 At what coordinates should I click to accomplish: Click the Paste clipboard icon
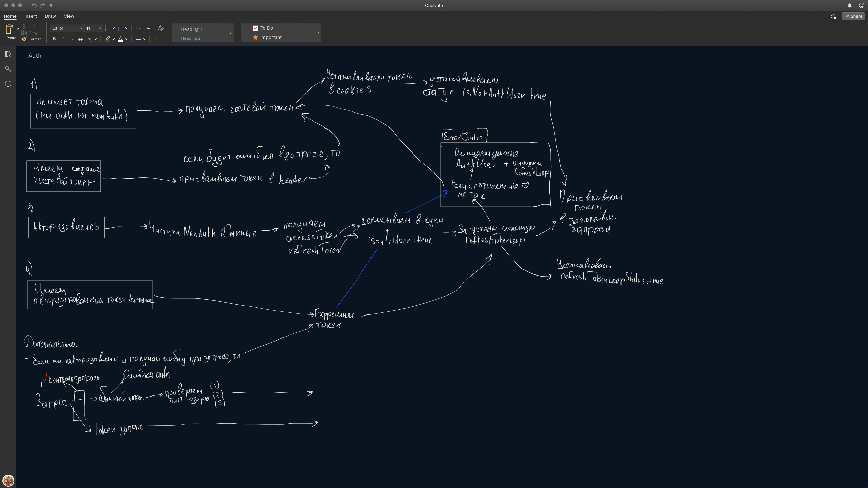click(x=10, y=29)
